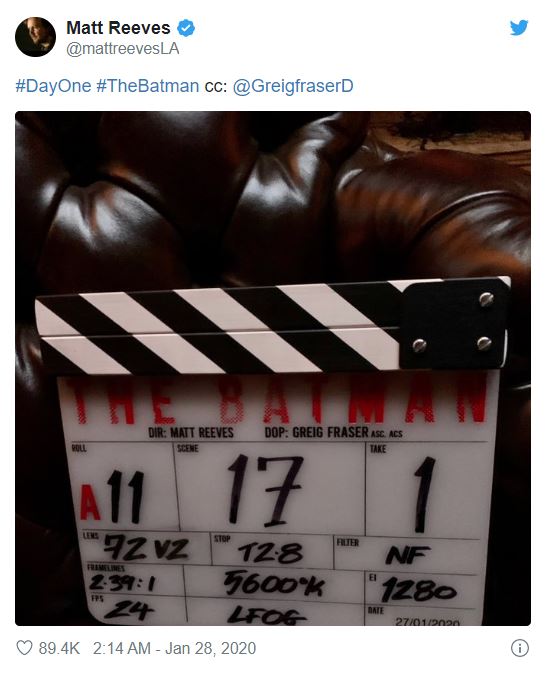The width and height of the screenshot is (547, 679).
Task: Click the striped clapper sticks in the photo
Action: point(273,326)
